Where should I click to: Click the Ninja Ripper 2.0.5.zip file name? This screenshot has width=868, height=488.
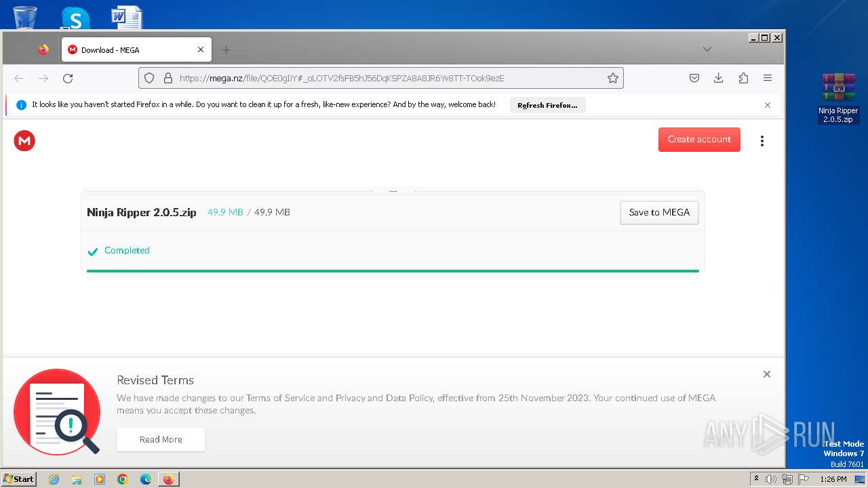142,212
